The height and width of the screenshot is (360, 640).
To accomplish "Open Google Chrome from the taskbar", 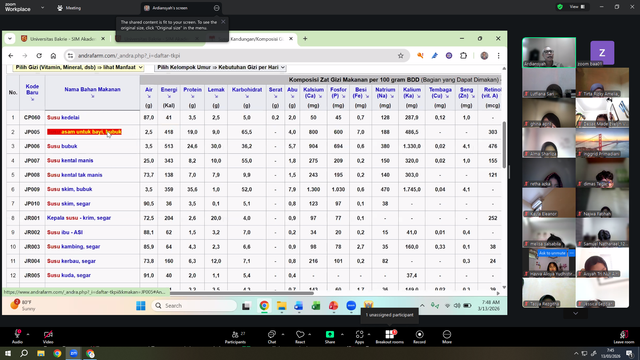I will (57, 353).
